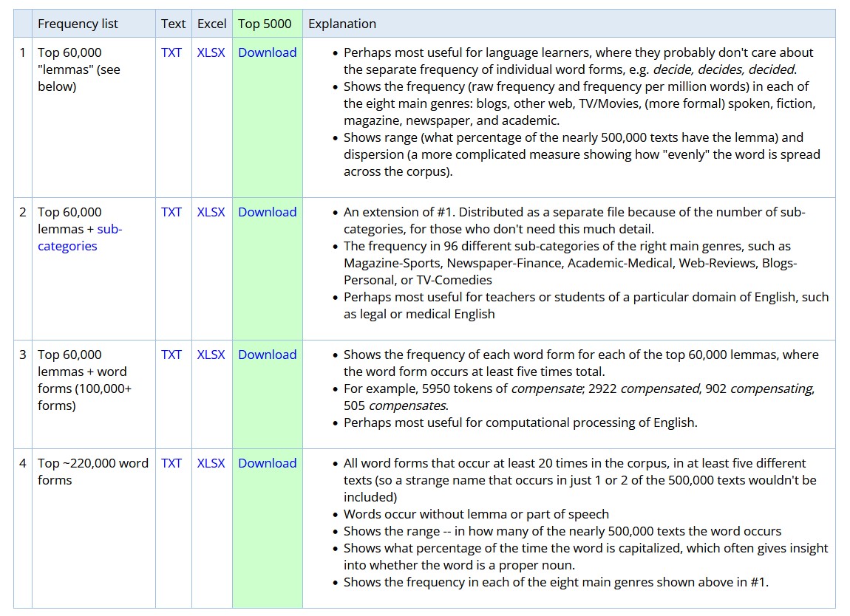Get XLSX for lemmas plus sub-categories
Image resolution: width=850 pixels, height=616 pixels.
point(211,212)
